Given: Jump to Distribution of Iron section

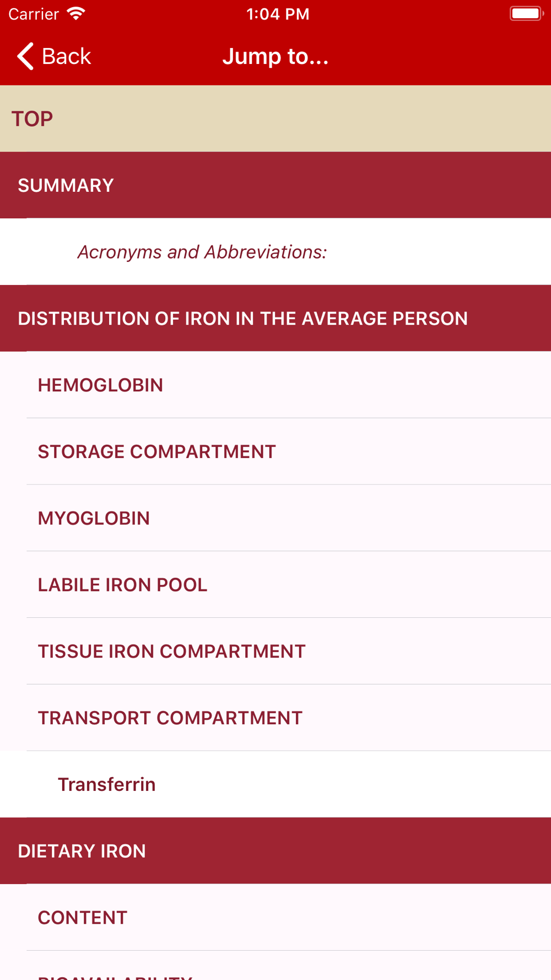Looking at the screenshot, I should (275, 319).
